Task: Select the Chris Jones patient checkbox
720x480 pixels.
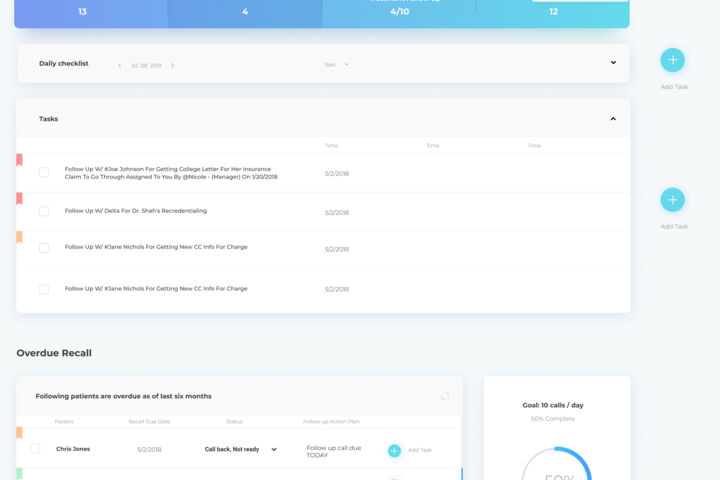Action: [35, 448]
